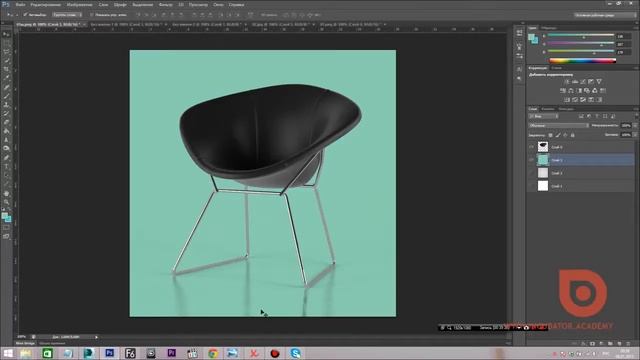
Task: Toggle Show Transform Controls checkbox
Action: pos(91,15)
